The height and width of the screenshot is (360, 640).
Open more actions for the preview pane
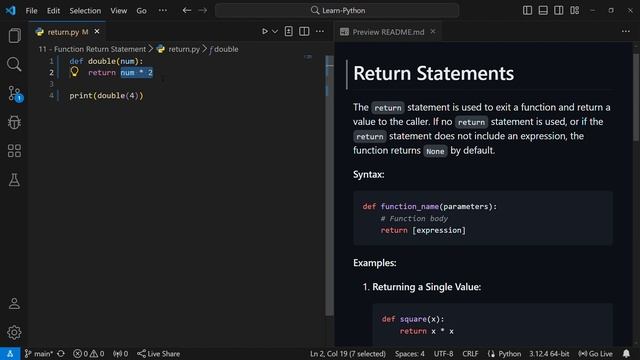coord(626,31)
